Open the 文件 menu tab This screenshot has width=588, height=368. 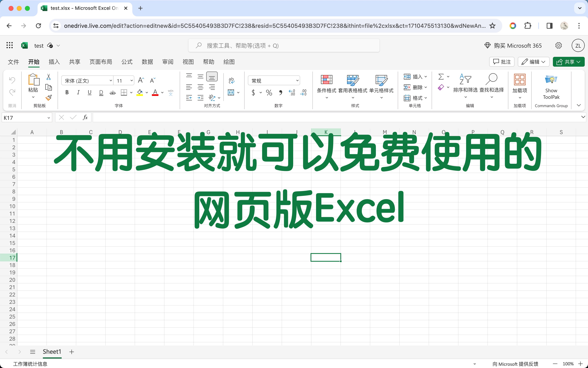point(13,62)
